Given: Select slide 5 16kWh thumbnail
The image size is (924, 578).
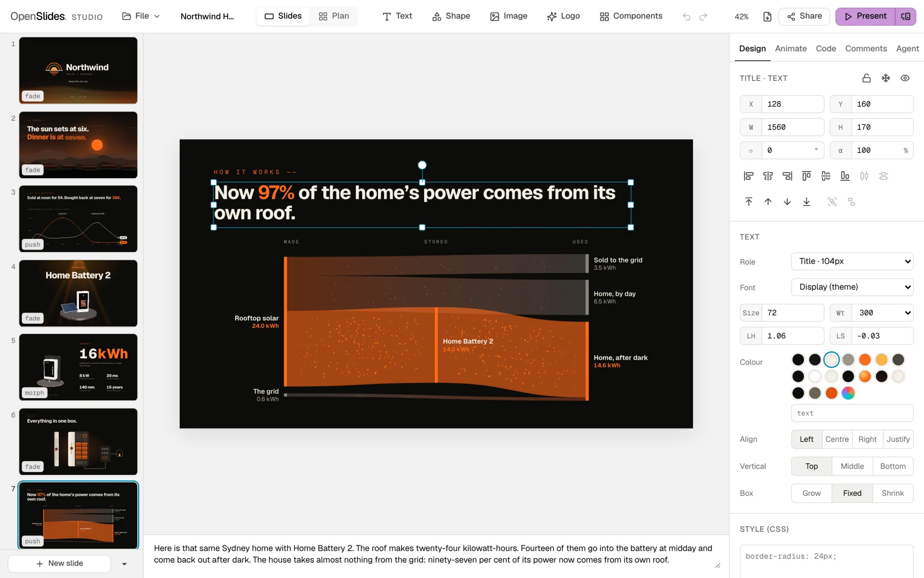Looking at the screenshot, I should click(x=78, y=367).
